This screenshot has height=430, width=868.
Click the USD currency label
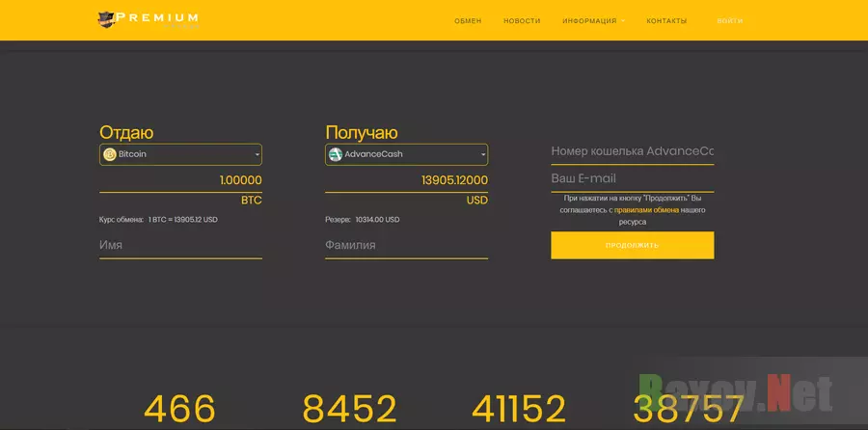pyautogui.click(x=477, y=201)
